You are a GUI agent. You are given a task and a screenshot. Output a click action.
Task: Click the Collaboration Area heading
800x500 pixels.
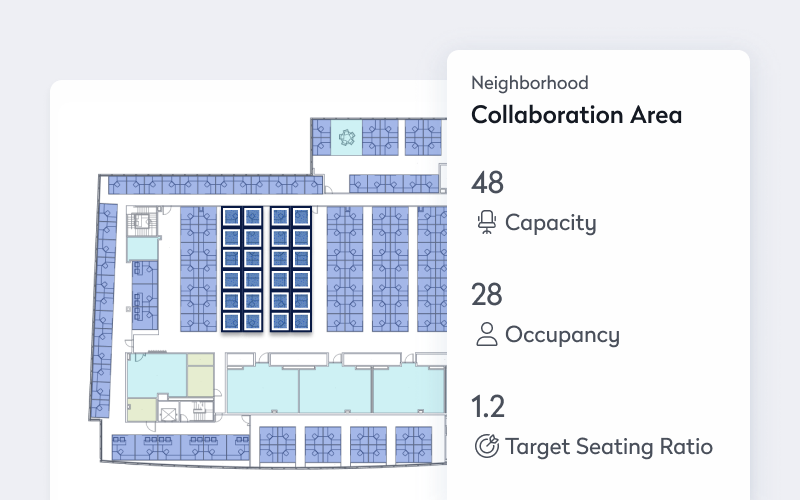coord(576,114)
